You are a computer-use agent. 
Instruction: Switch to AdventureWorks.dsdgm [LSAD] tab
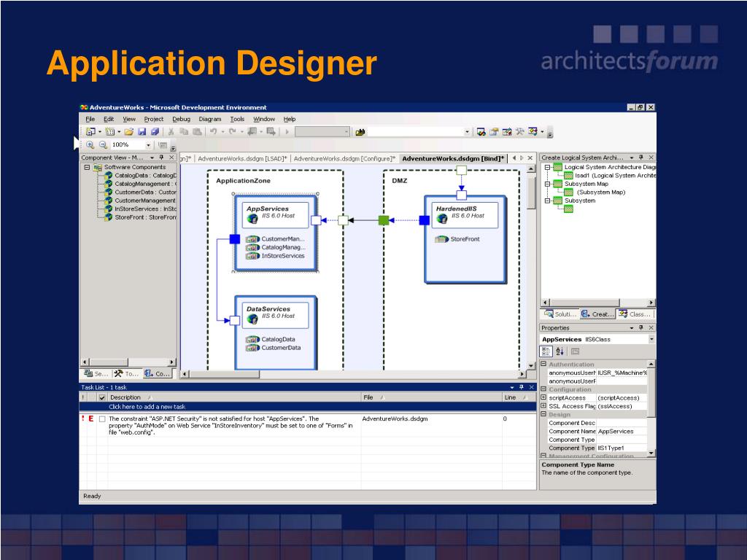point(242,158)
